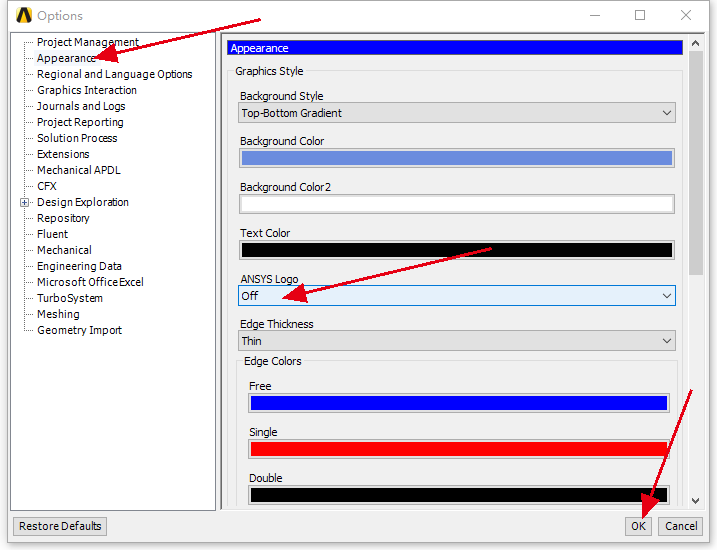Screen dimensions: 717x550
Task: Open Regional and Language Options
Action: pos(114,74)
